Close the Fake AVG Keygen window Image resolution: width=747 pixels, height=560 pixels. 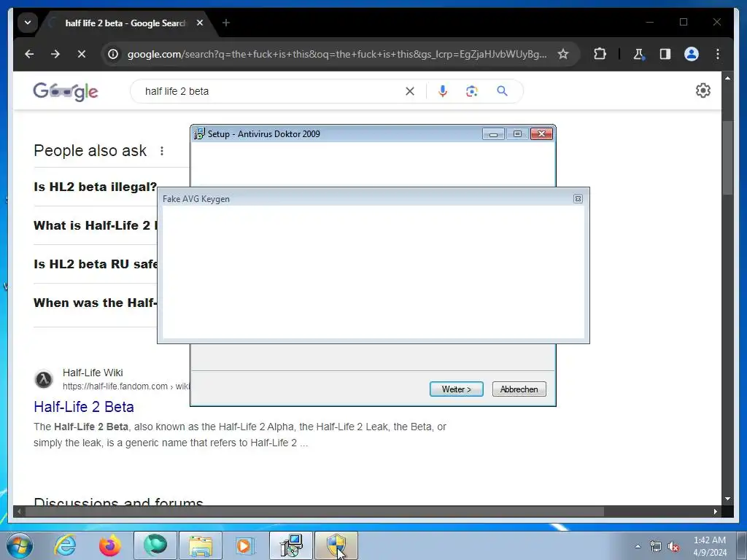578,198
